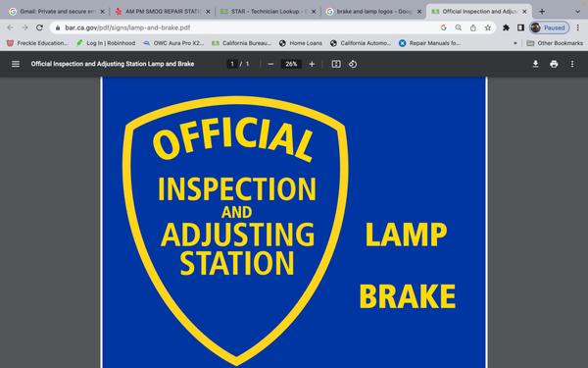Open Other Bookmarks folder

555,43
